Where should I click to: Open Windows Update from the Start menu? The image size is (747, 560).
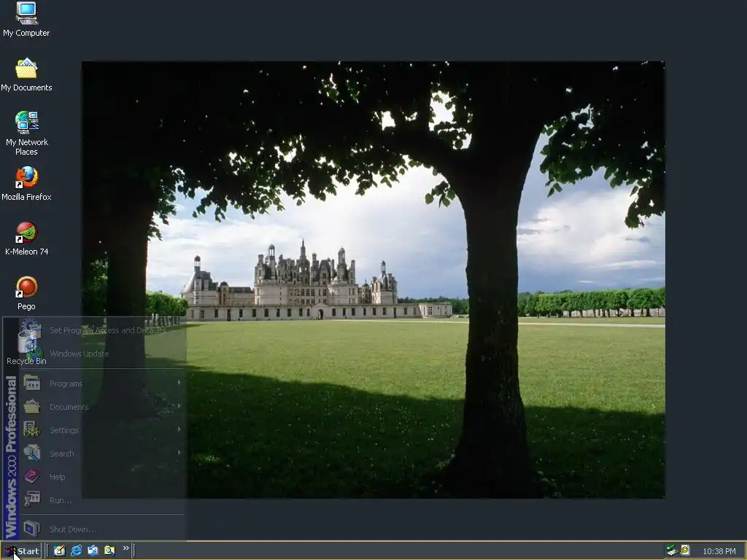click(x=101, y=354)
